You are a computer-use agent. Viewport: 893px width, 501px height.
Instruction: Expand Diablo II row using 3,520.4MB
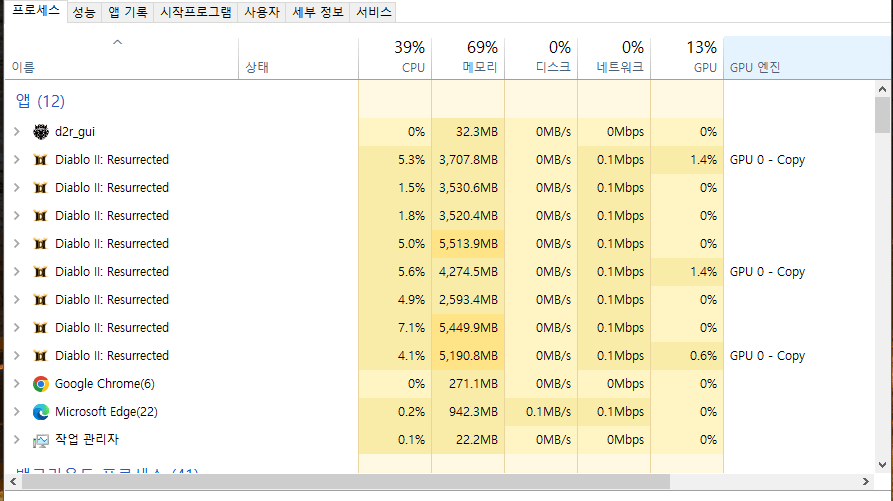coord(17,215)
